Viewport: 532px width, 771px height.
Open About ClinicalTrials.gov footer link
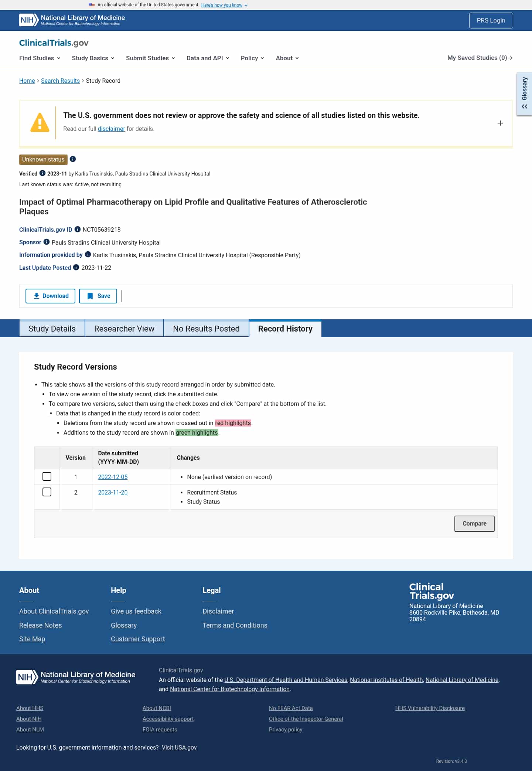[54, 611]
